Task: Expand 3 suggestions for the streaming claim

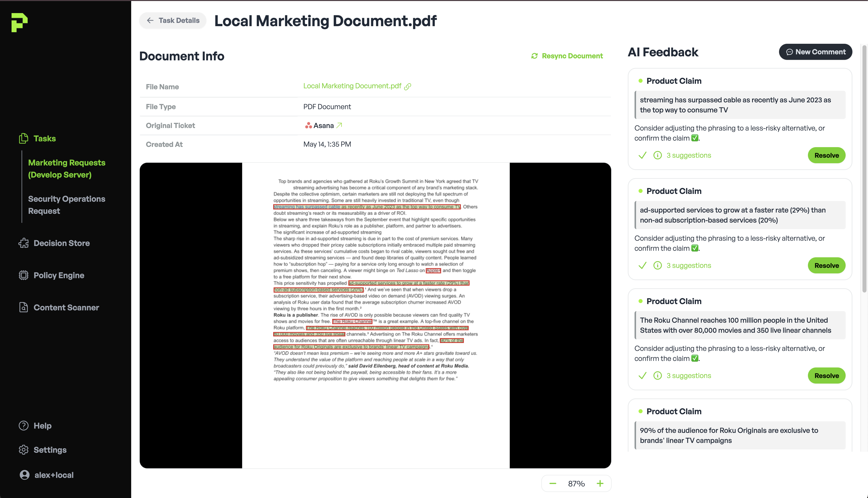Action: [688, 155]
